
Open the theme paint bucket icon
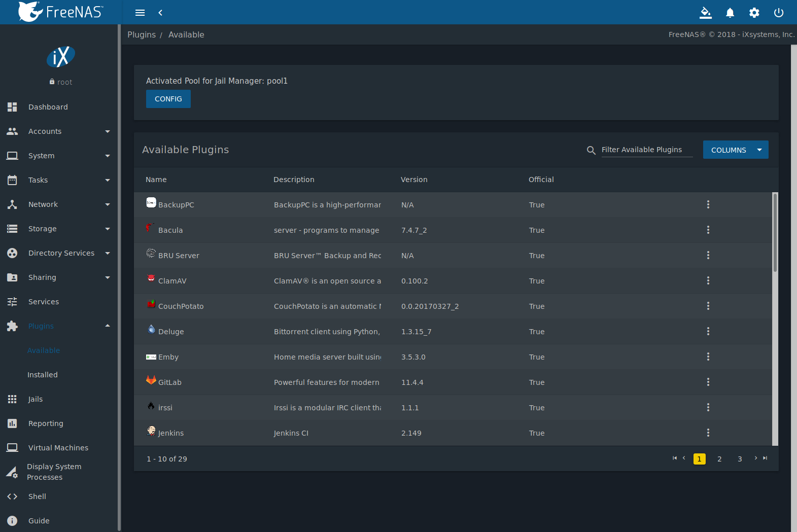tap(705, 13)
